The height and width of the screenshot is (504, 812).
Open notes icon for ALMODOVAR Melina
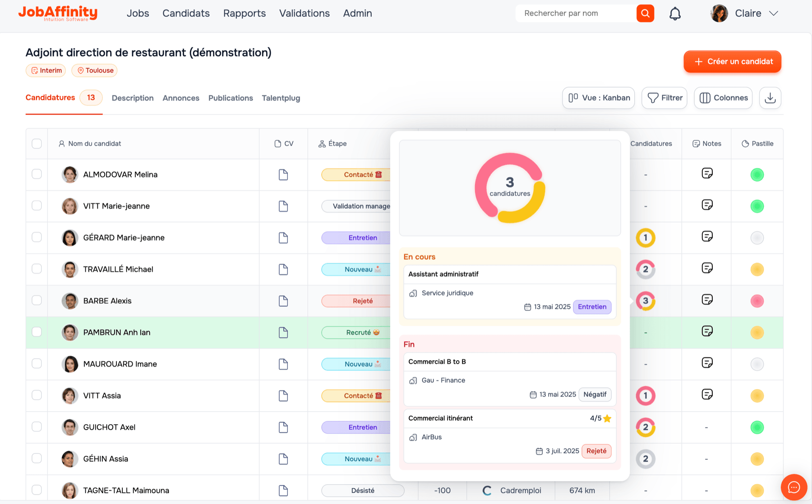point(707,173)
